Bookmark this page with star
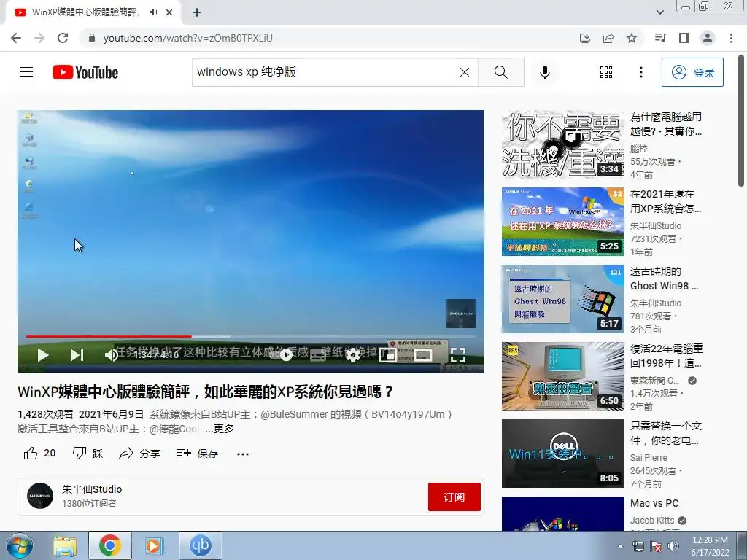Viewport: 747px width, 560px height. 632,38
